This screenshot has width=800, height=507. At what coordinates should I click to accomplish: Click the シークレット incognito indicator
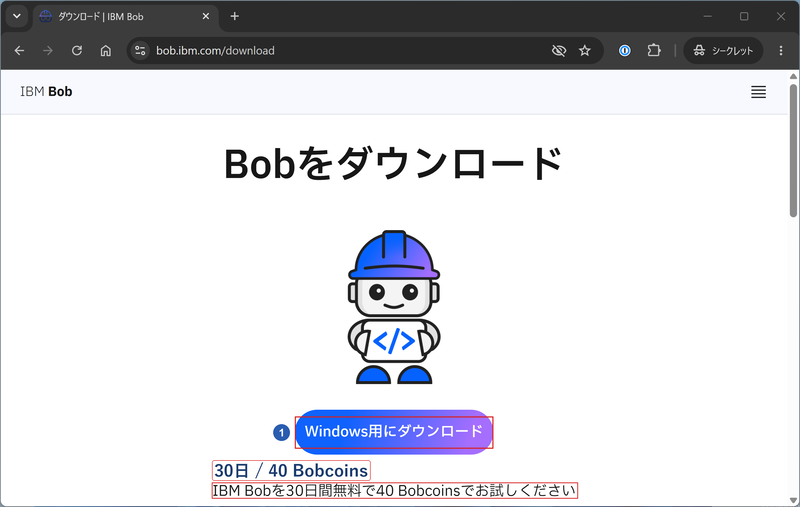723,50
